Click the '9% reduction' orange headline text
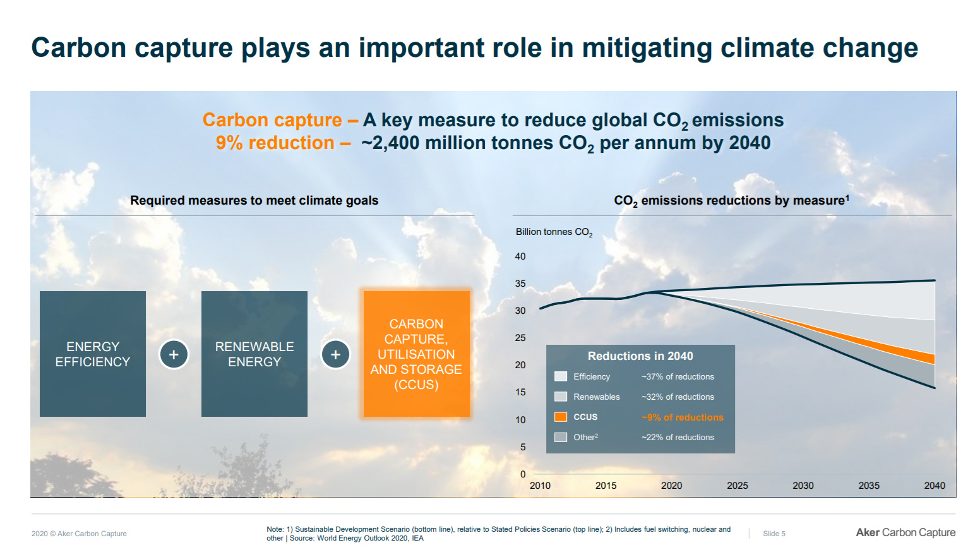The width and height of the screenshot is (980, 545). point(275,143)
